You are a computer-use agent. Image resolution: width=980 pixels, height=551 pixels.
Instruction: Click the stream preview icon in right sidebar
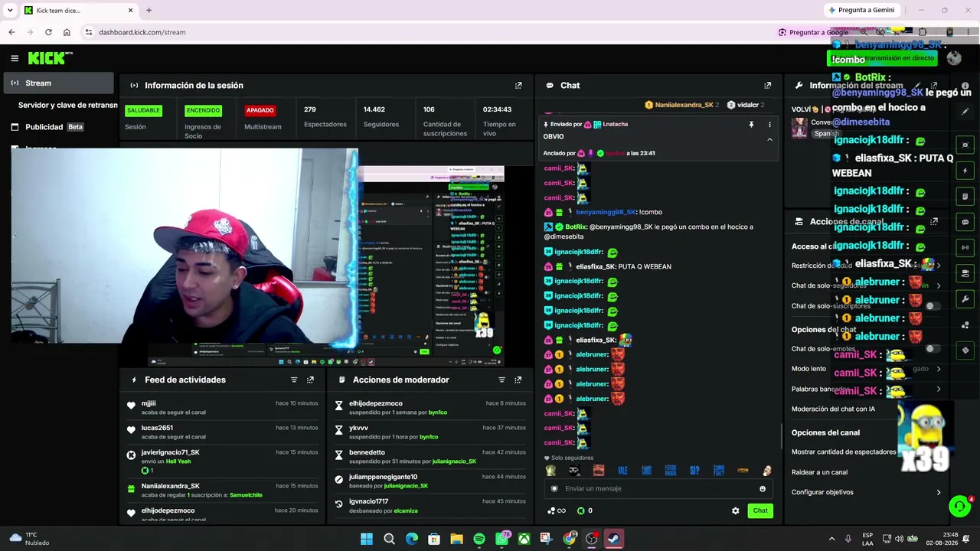point(965,145)
